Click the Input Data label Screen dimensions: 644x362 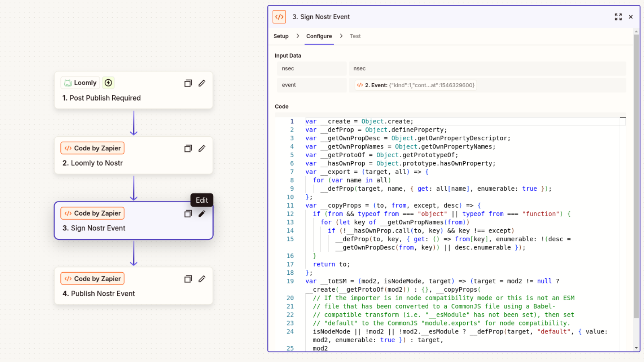tap(288, 56)
